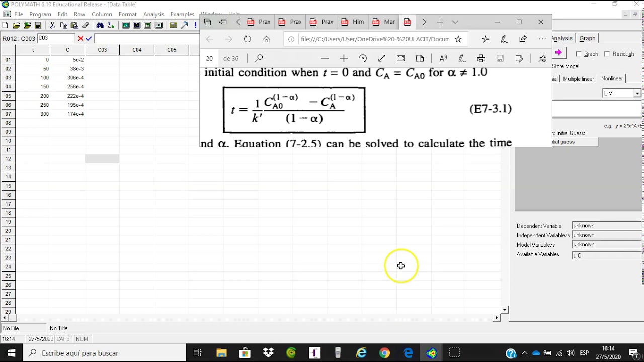The image size is (644, 362).
Task: Switch to the Him PDF tab in Edge
Action: coord(353,22)
